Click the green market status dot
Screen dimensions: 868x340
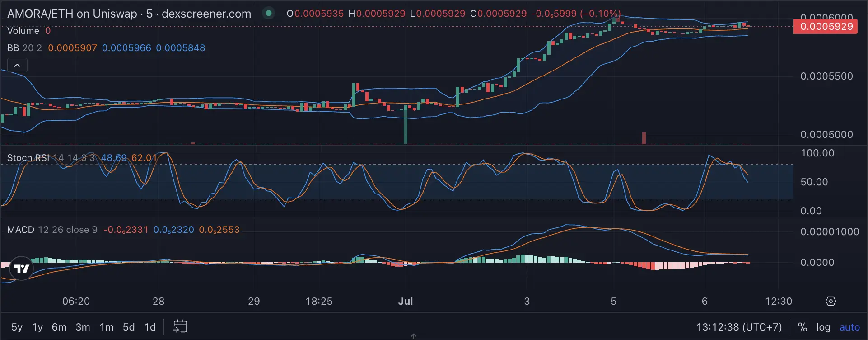click(268, 14)
